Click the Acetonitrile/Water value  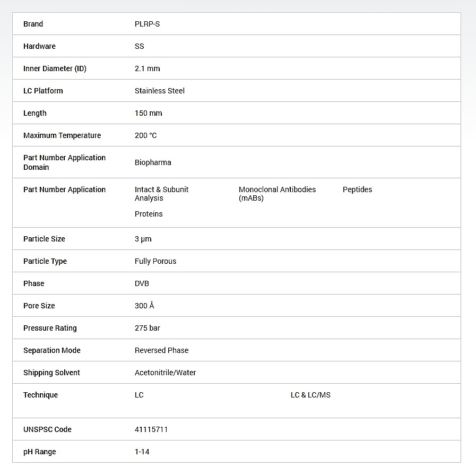coord(165,373)
